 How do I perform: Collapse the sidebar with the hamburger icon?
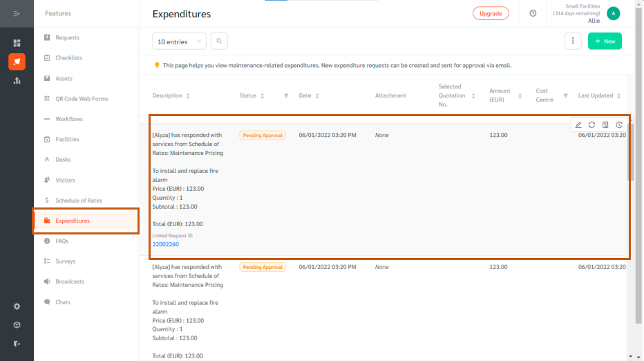click(17, 14)
